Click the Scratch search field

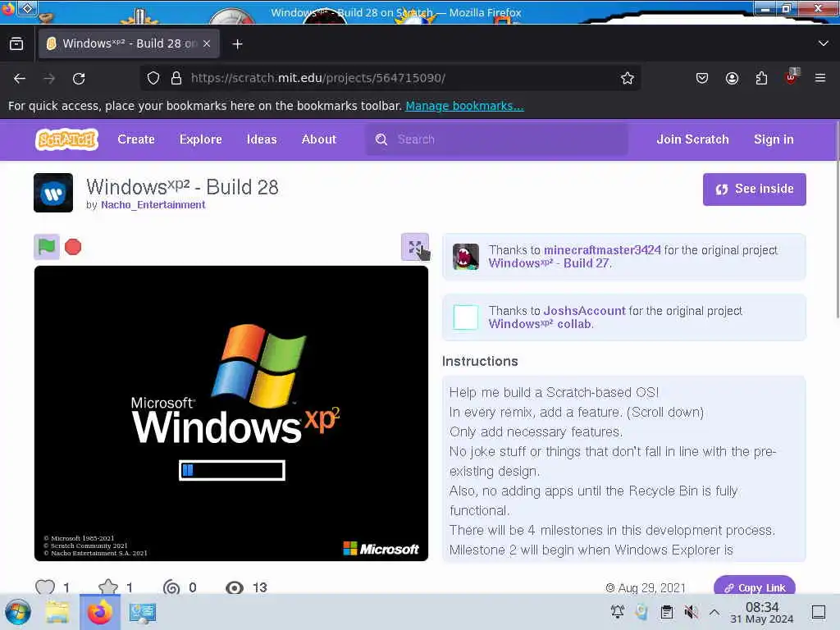496,139
